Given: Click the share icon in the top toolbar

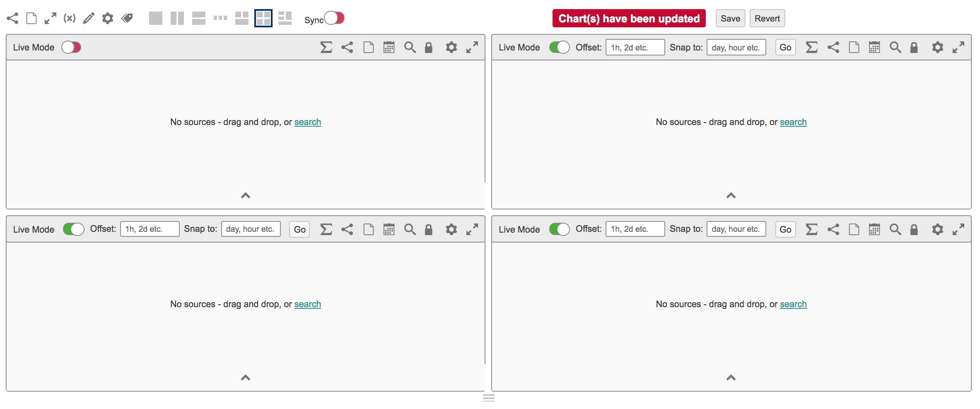Looking at the screenshot, I should pyautogui.click(x=12, y=18).
